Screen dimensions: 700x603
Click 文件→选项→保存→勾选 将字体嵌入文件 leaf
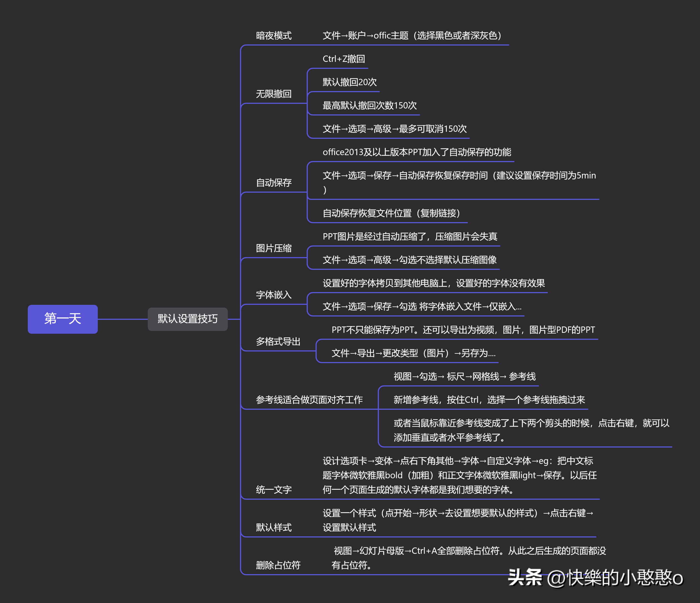(x=422, y=306)
